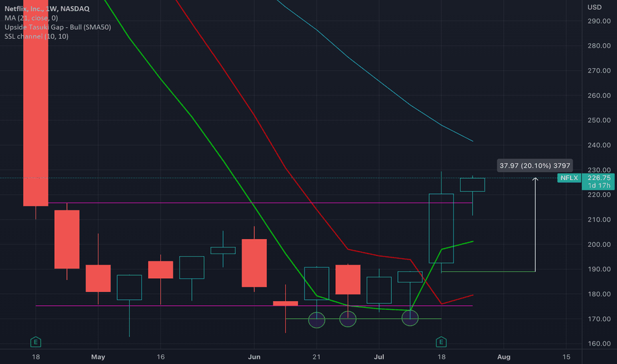
Task: Click the 160.00 price axis value
Action: click(599, 343)
